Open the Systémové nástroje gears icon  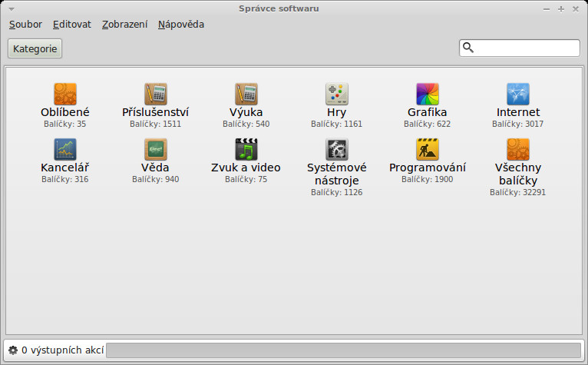tap(337, 149)
